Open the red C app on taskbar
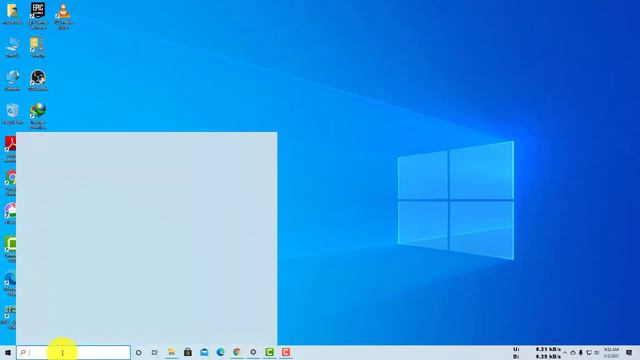This screenshot has width=640, height=360. (x=286, y=352)
